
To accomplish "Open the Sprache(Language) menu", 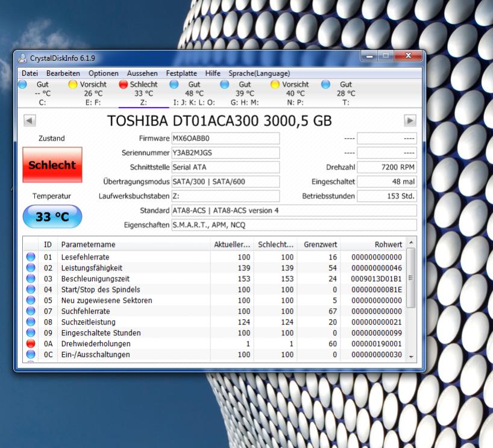I will click(x=259, y=73).
